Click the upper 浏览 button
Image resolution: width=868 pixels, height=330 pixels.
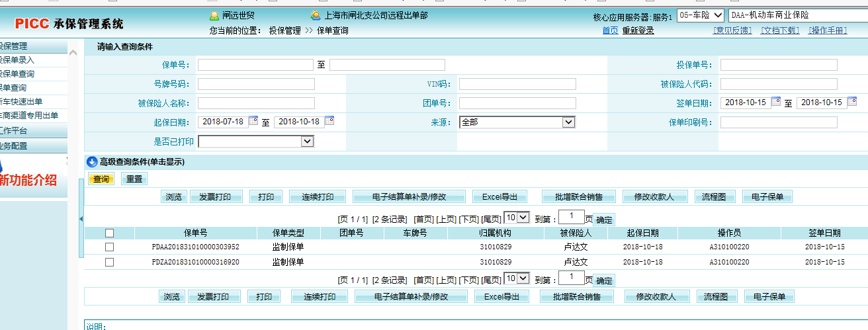click(174, 196)
